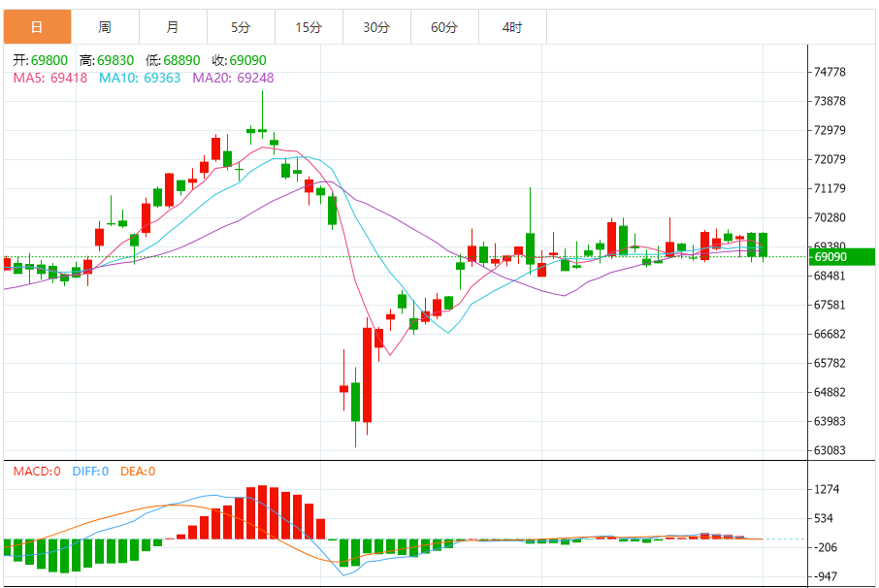This screenshot has height=588, width=879.
Task: Click the 74778 price axis label
Action: click(x=830, y=72)
